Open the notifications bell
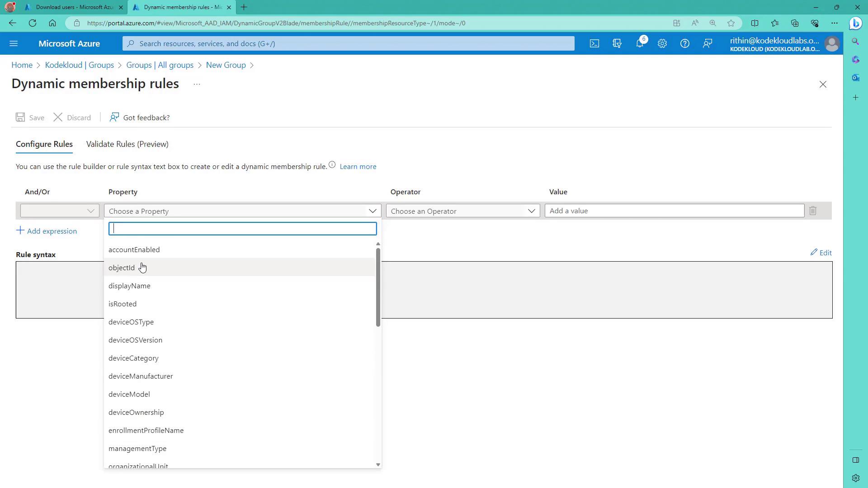Screen dimensions: 868x488 tap(640, 43)
